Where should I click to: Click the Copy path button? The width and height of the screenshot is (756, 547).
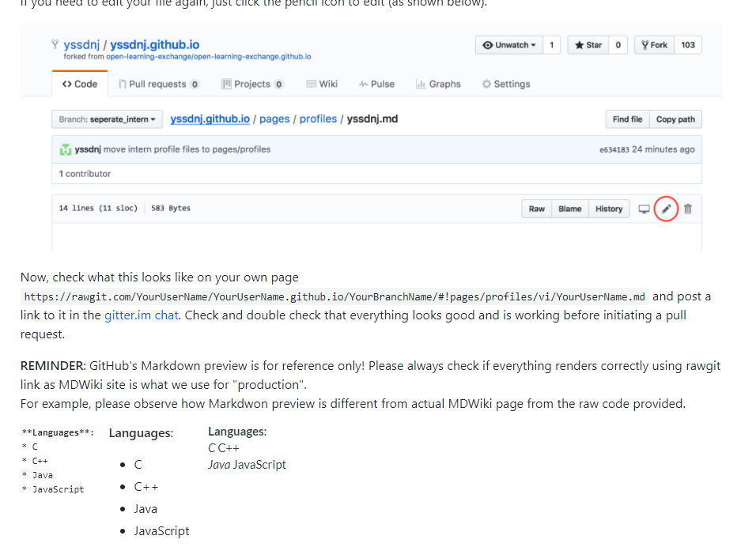coord(675,119)
